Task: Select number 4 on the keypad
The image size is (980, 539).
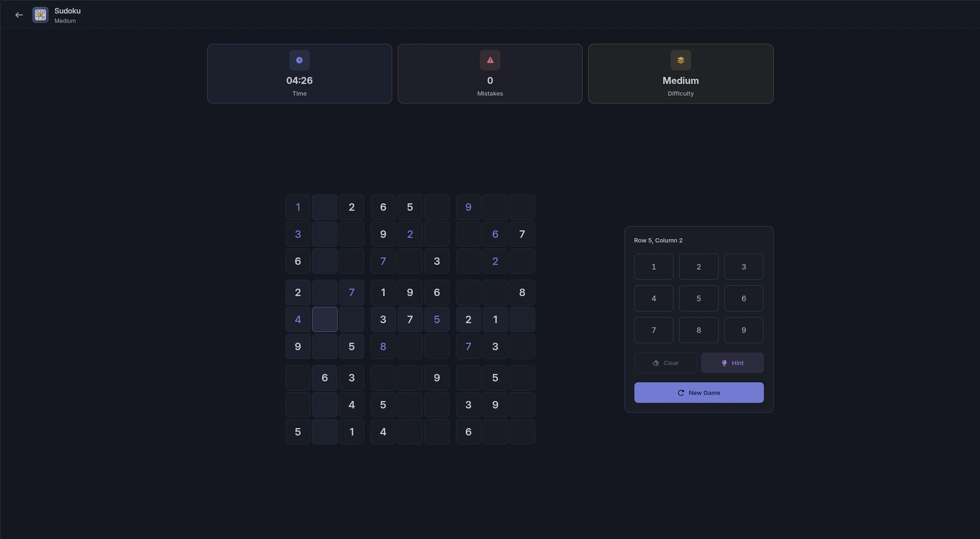Action: (x=654, y=298)
